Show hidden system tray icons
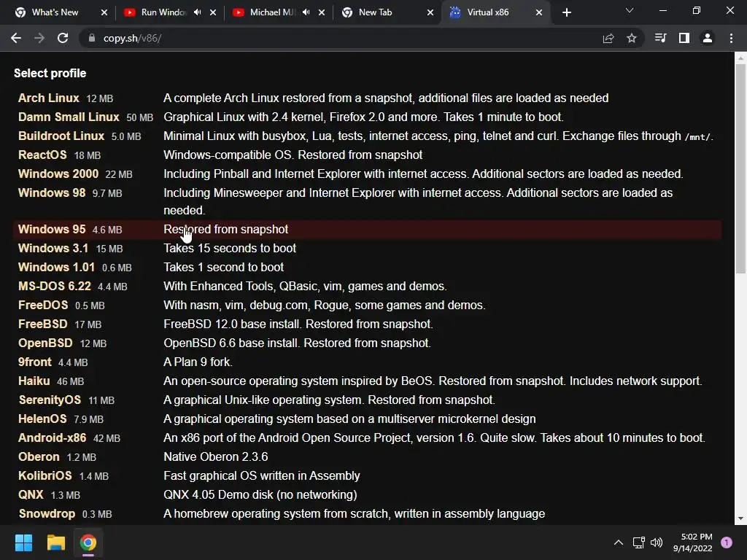Image resolution: width=747 pixels, height=560 pixels. (619, 542)
